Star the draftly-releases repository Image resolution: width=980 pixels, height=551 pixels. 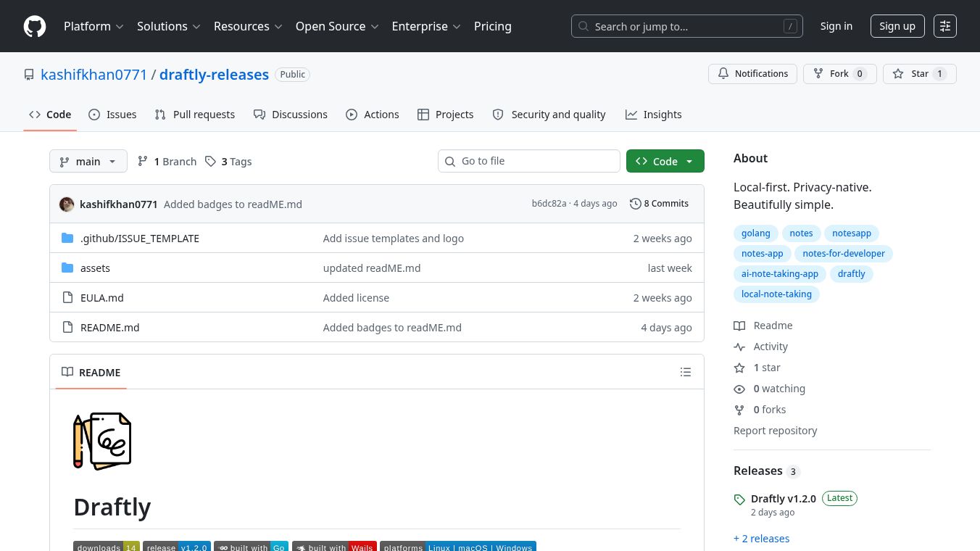920,74
